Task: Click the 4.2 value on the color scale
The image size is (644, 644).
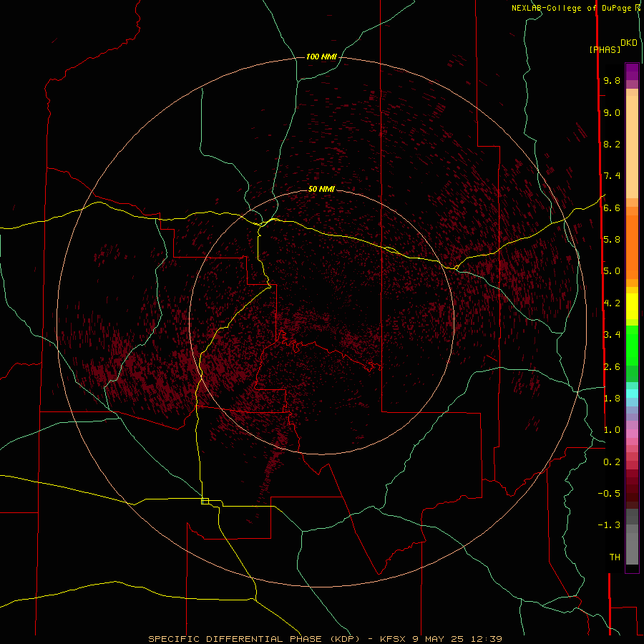Action: (x=612, y=303)
